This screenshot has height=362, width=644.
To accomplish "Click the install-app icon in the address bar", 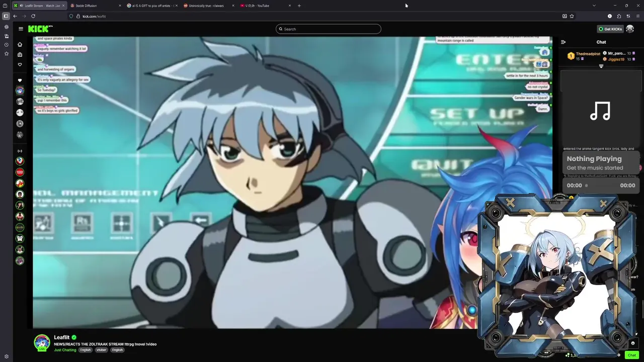I will point(565,16).
